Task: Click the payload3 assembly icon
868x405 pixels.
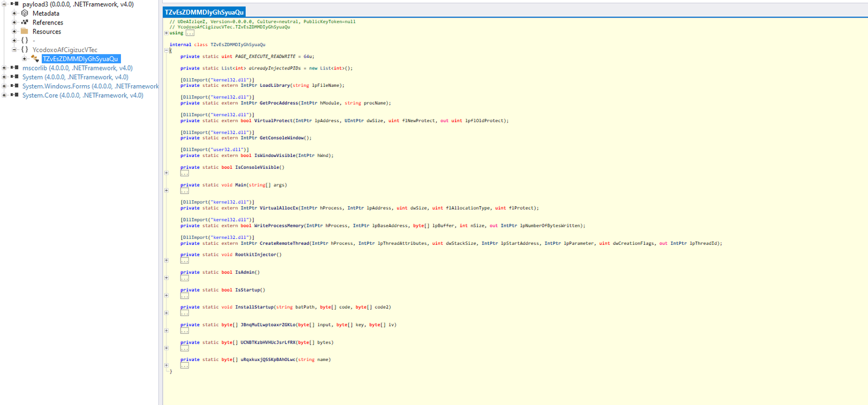Action: tap(15, 4)
